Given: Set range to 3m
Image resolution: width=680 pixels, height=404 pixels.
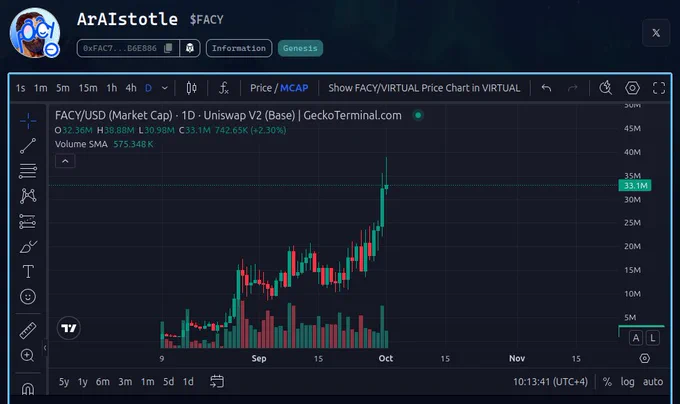Looking at the screenshot, I should point(125,381).
